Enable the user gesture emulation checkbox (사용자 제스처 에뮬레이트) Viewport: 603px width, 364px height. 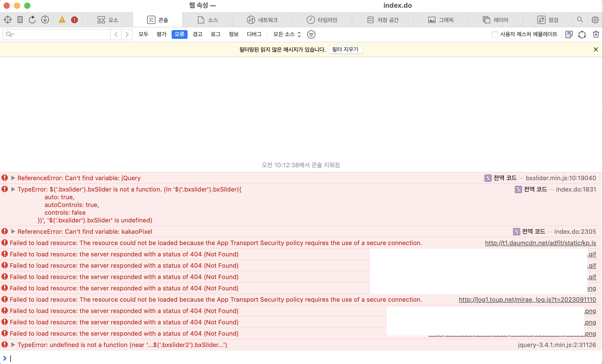[x=495, y=34]
